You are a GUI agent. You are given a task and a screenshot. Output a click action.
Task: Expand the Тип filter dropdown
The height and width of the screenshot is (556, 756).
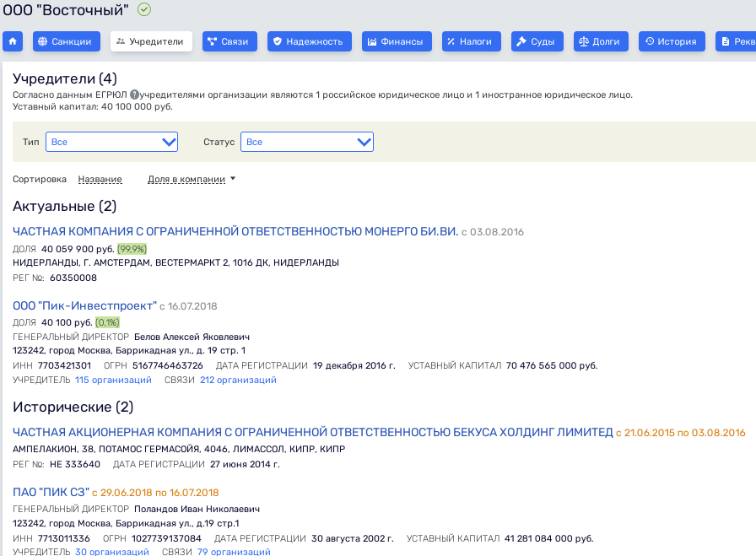111,142
